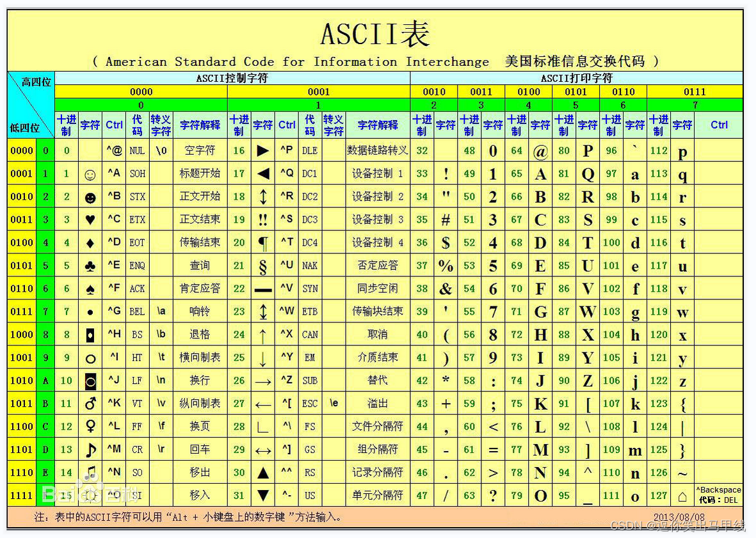The height and width of the screenshot is (538, 756).
Task: Select the "高四位" corner label
Action: tap(36, 83)
